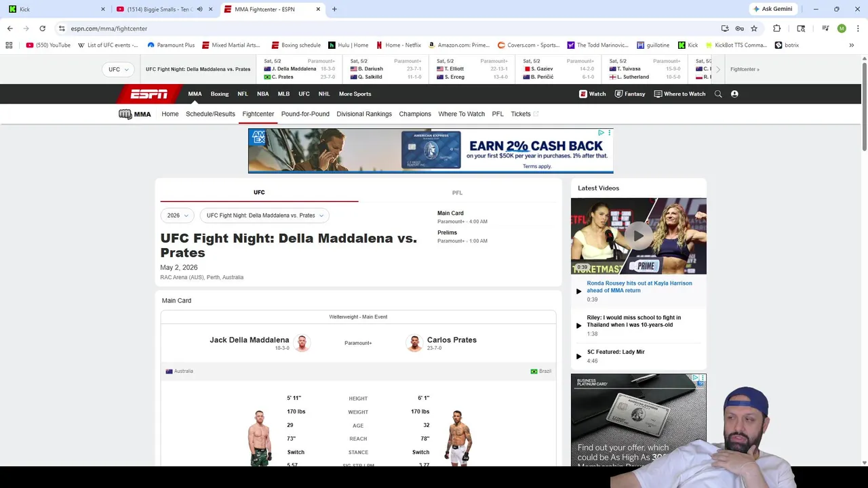This screenshot has height=488, width=868.
Task: Reload the page with refresh icon
Action: point(42,28)
